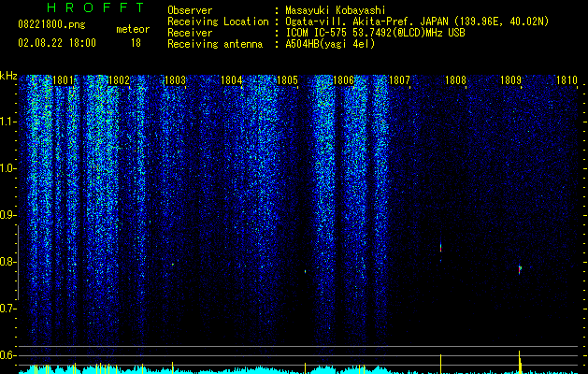
Task: Click the gray vertical range bar left of spectrogram
Action: (x=18, y=263)
